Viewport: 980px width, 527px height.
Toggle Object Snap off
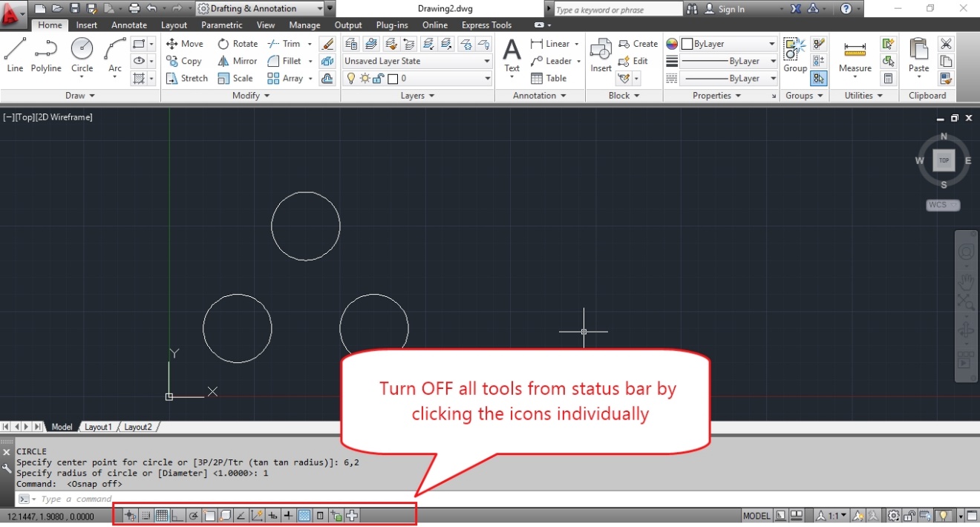click(209, 514)
